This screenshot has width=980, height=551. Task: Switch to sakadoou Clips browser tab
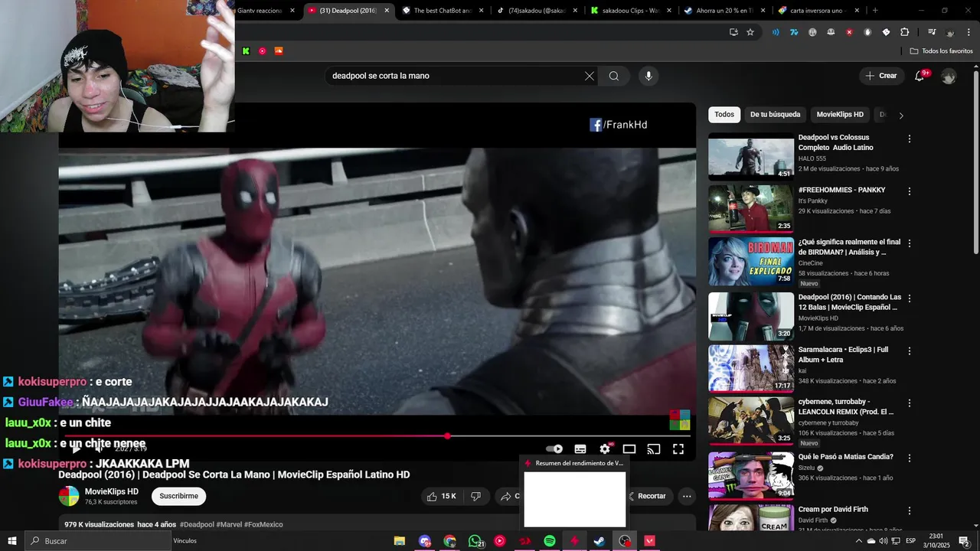[632, 11]
